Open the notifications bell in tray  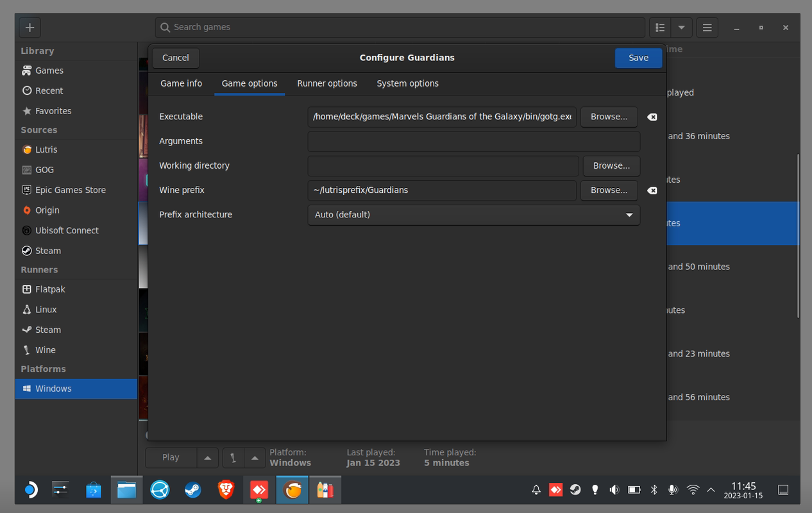(x=536, y=490)
